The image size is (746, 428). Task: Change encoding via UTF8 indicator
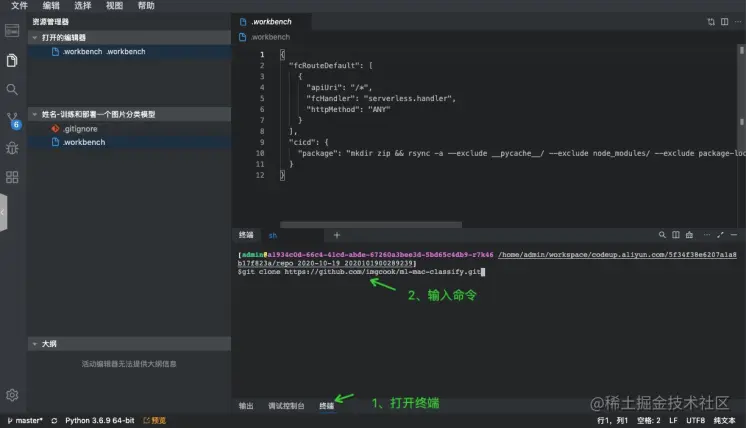point(695,420)
